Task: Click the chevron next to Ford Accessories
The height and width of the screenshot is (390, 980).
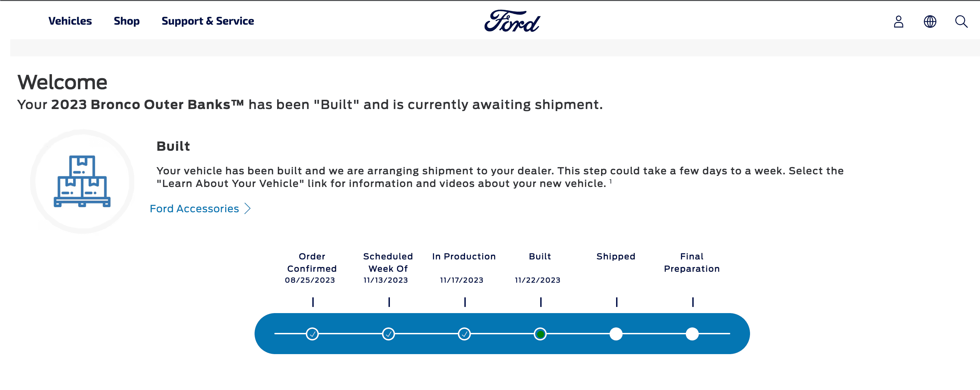Action: pos(247,209)
